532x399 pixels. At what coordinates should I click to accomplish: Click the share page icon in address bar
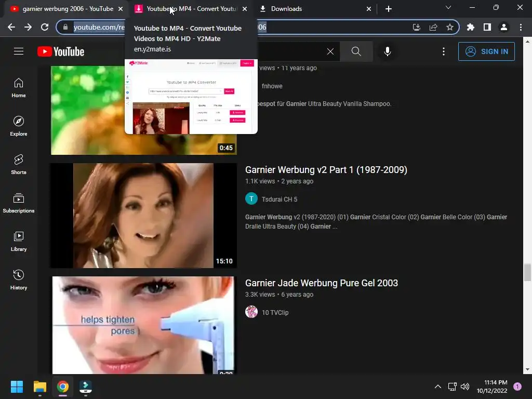pyautogui.click(x=433, y=27)
